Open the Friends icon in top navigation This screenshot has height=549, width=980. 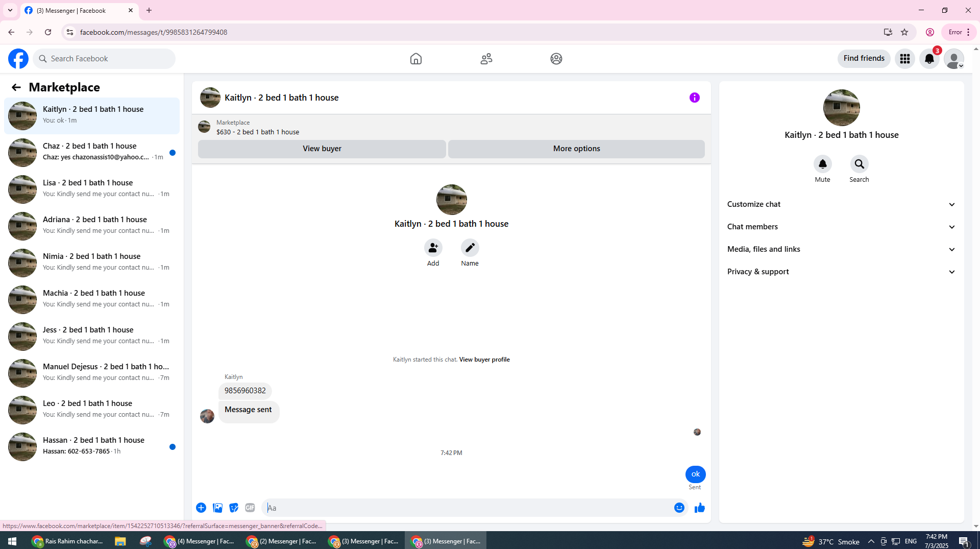pos(486,59)
